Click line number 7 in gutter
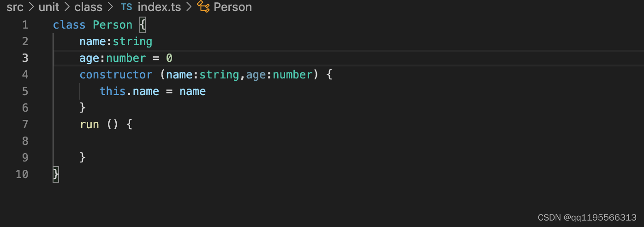The width and height of the screenshot is (644, 227). tap(25, 125)
